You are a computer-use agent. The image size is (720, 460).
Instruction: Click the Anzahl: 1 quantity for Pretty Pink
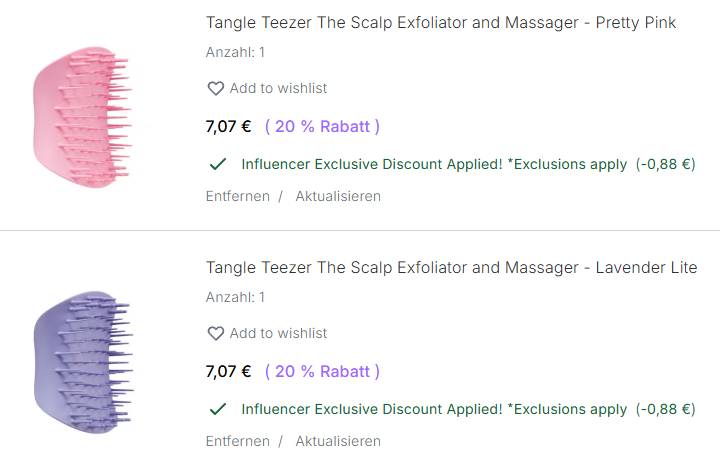click(235, 52)
